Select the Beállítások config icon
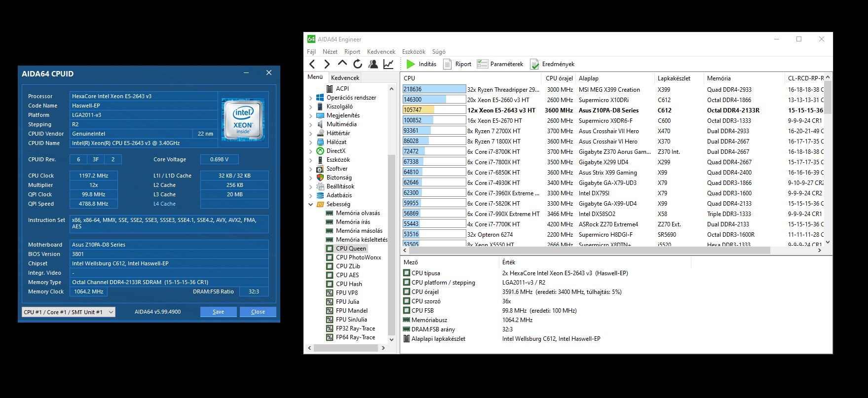Viewport: 868px width, 398px height. [x=320, y=186]
